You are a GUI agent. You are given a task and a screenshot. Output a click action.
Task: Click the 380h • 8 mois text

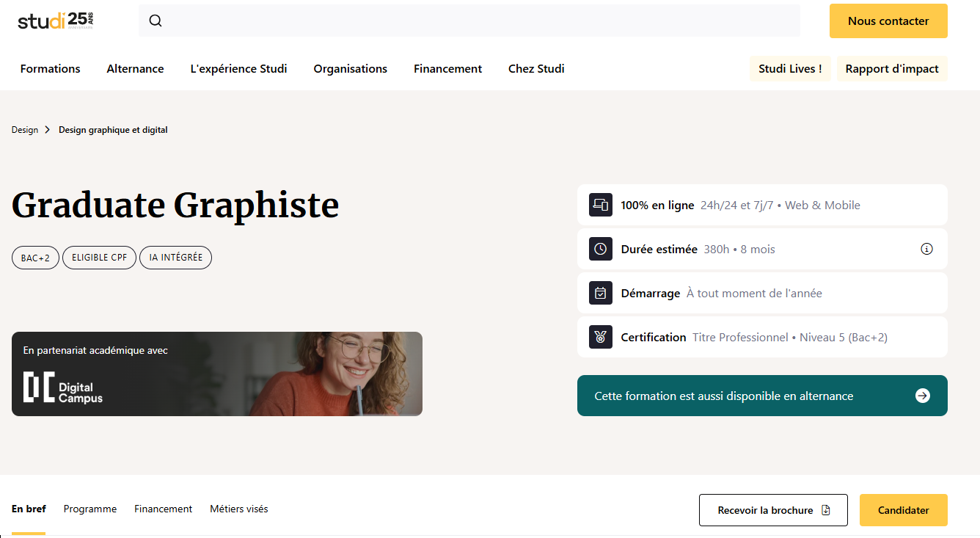tap(739, 249)
